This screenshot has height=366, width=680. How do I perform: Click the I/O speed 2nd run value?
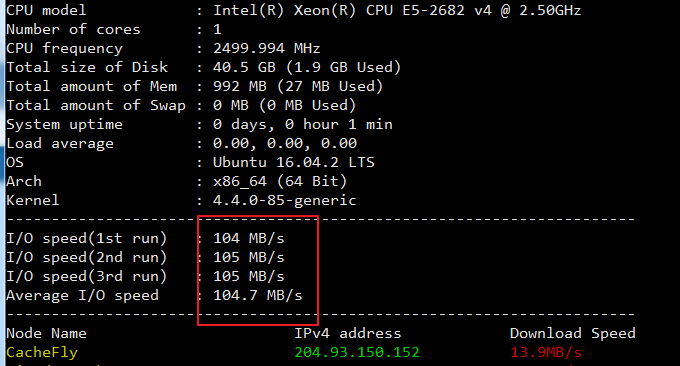(x=248, y=258)
